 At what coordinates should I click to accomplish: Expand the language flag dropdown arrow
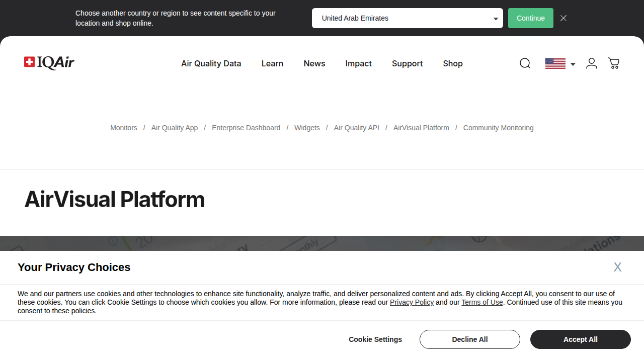[573, 64]
